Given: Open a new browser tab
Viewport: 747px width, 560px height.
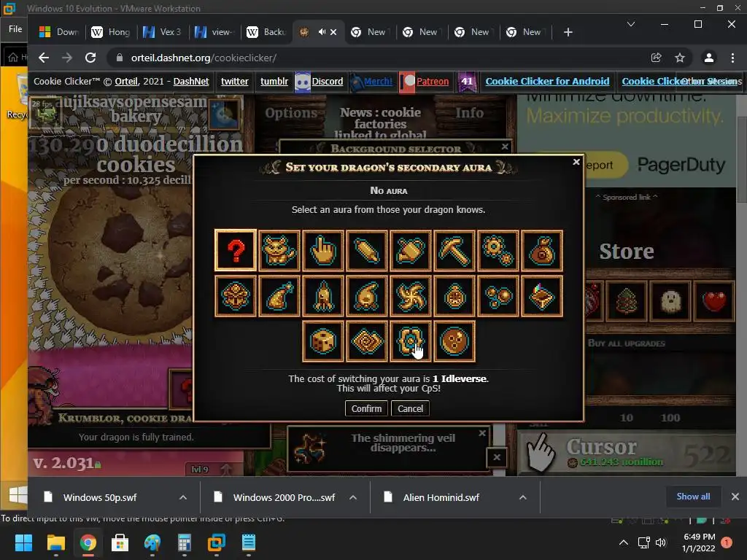Looking at the screenshot, I should 568,32.
